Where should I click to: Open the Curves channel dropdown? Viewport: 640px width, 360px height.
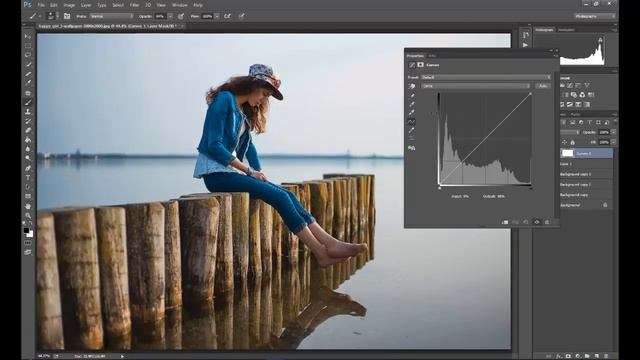point(476,86)
